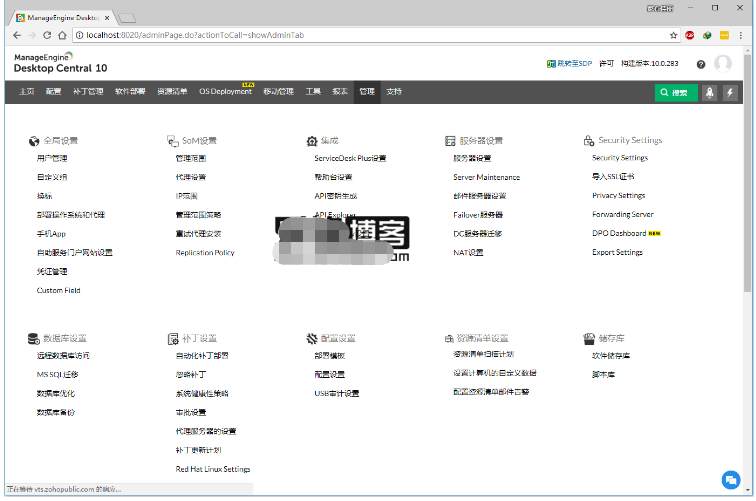Open Failover服务器 link
Image resolution: width=756 pixels, height=501 pixels.
(x=478, y=215)
